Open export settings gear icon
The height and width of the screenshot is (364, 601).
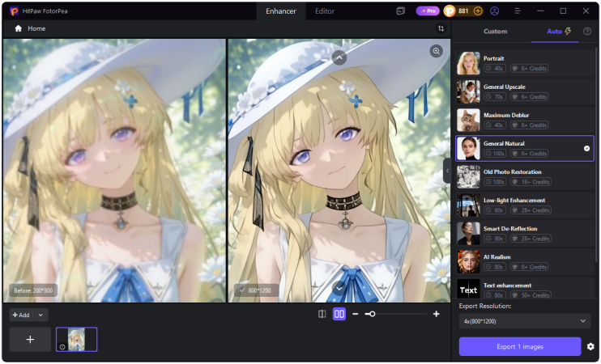point(590,347)
